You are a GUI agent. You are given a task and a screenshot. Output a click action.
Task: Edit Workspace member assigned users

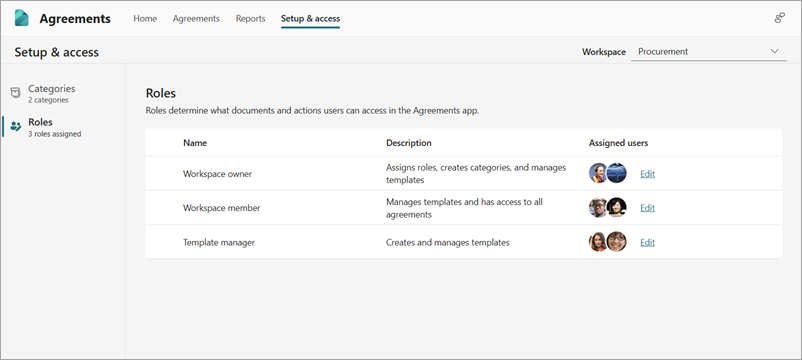click(x=648, y=208)
